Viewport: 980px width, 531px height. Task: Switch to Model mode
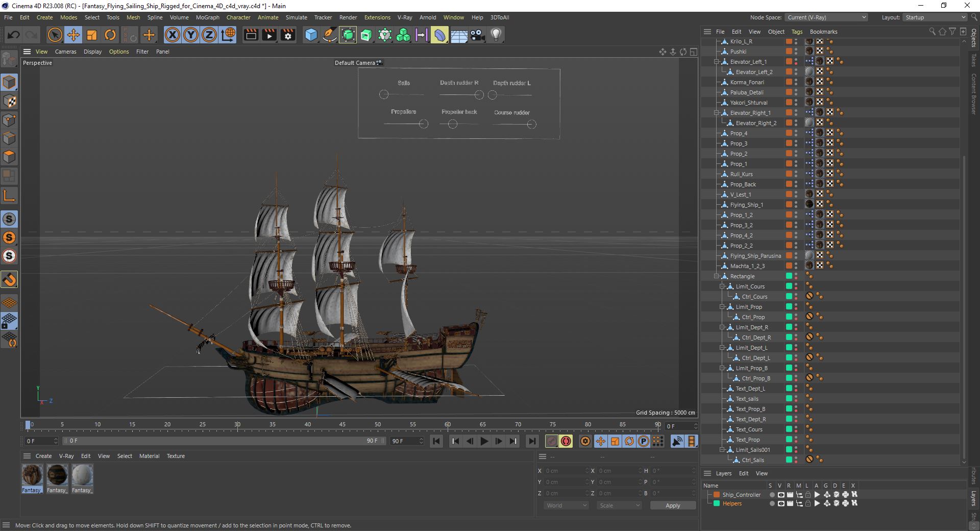9,82
